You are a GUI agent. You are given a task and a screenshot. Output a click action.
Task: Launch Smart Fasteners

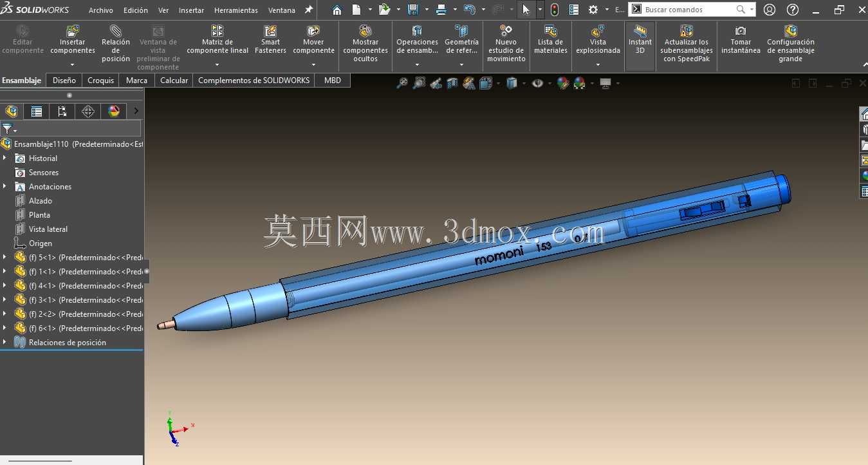click(270, 39)
